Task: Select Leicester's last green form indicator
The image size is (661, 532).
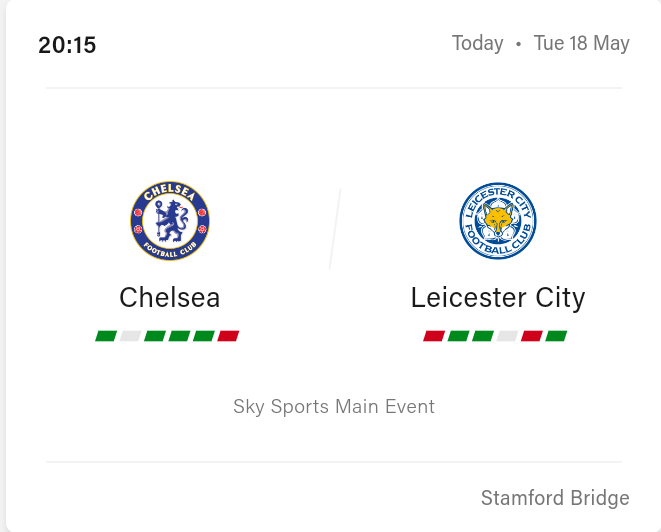Action: 556,336
